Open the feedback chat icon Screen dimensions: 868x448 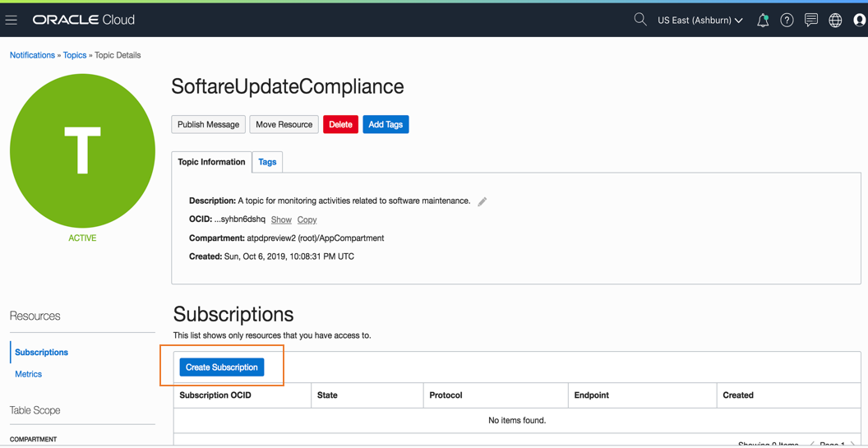click(811, 21)
